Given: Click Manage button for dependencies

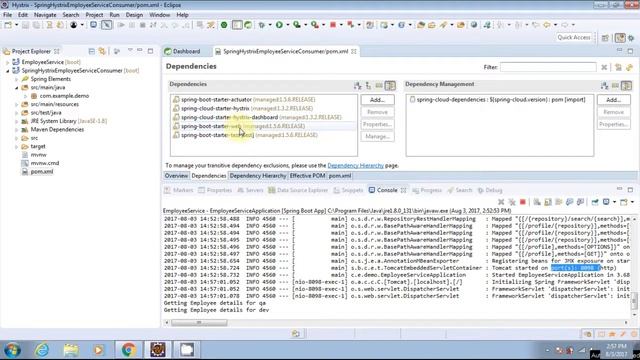Looking at the screenshot, I should point(377,136).
